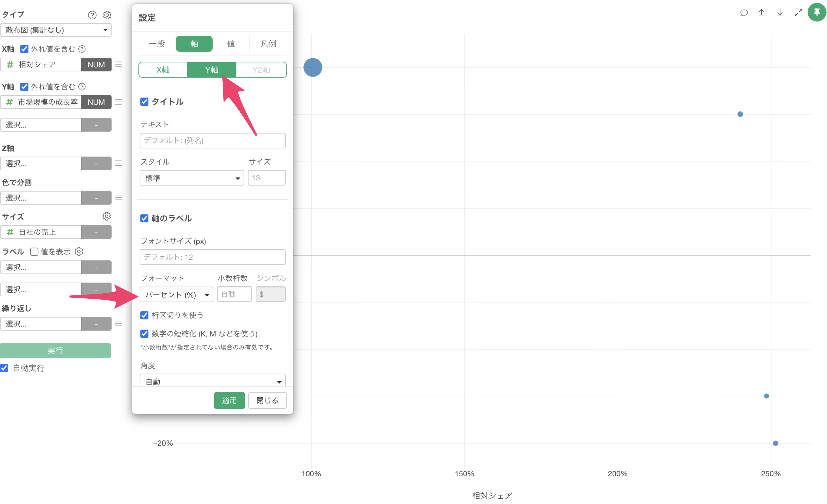
Task: Open the スタイル 標準 dropdown
Action: click(x=192, y=178)
